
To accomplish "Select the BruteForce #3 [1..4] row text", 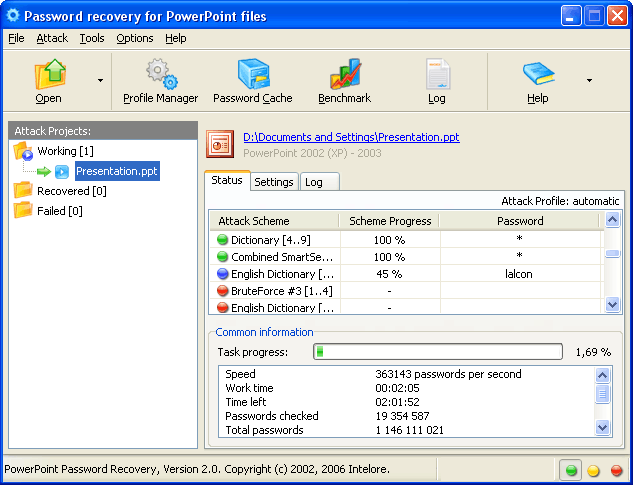I will pos(282,291).
